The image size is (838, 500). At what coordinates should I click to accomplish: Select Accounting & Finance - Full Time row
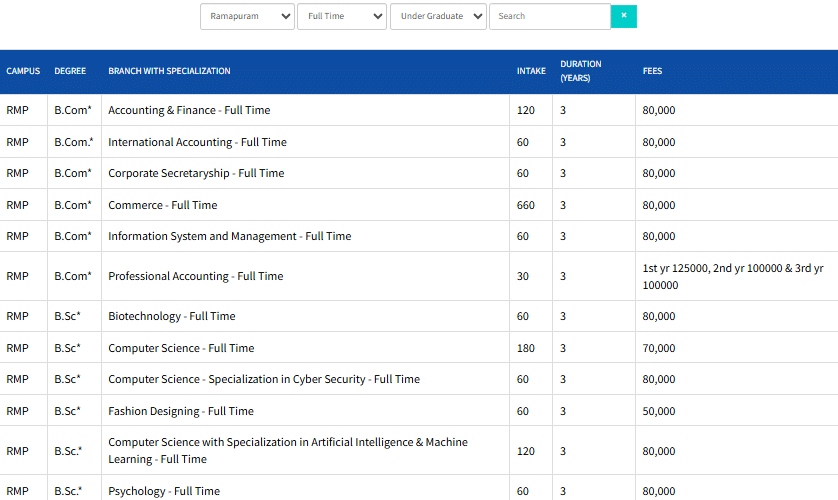189,110
